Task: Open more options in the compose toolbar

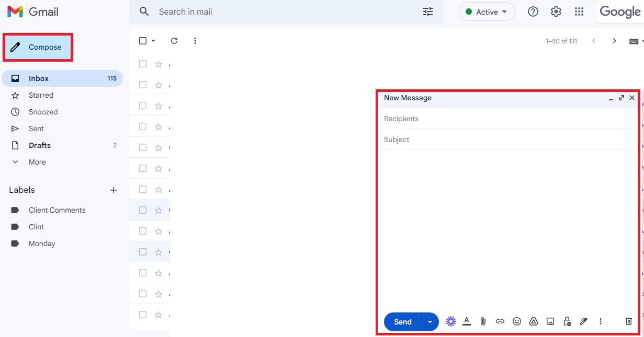Action: click(x=601, y=321)
